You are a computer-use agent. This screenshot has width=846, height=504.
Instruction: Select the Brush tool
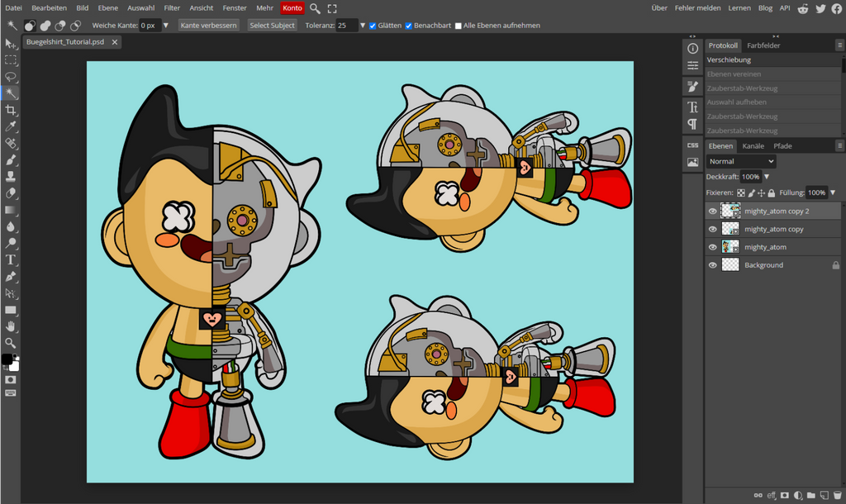10,159
